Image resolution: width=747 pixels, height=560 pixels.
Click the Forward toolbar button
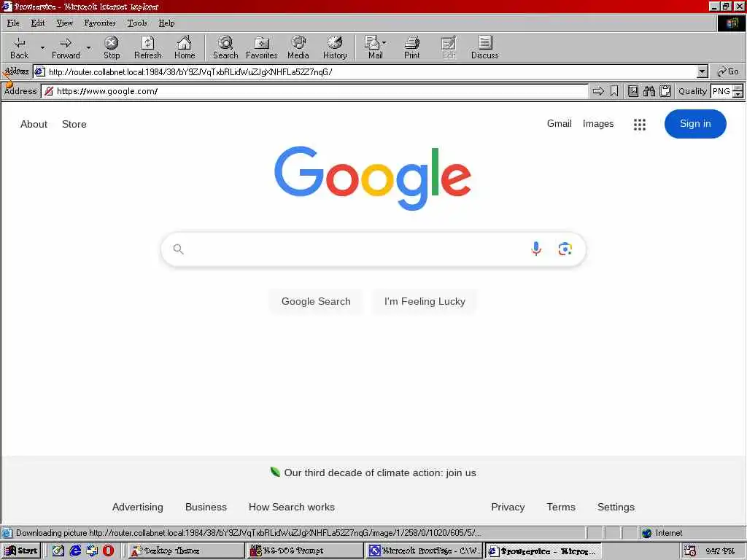[x=66, y=47]
